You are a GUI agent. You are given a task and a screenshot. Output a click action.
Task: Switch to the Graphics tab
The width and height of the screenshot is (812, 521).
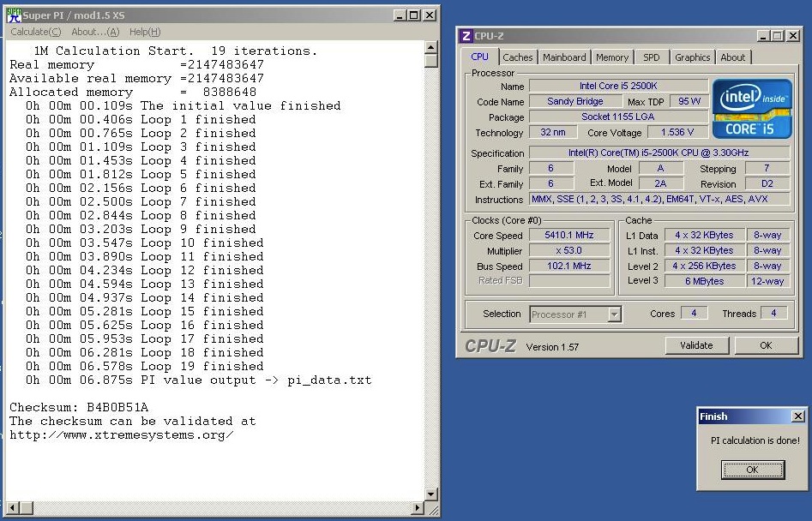pos(692,57)
